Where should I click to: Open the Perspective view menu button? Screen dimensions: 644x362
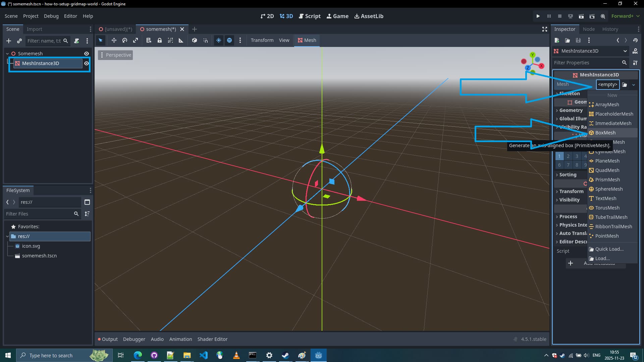point(115,55)
